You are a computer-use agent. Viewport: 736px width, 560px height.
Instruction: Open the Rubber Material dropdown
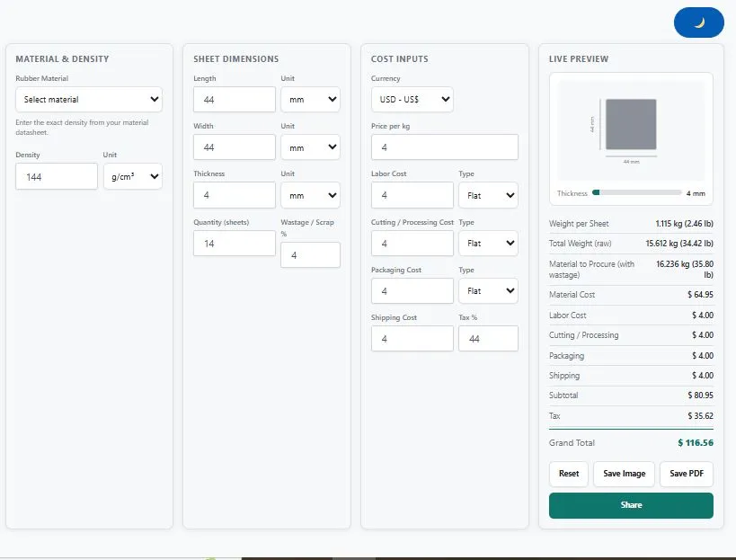coord(89,99)
